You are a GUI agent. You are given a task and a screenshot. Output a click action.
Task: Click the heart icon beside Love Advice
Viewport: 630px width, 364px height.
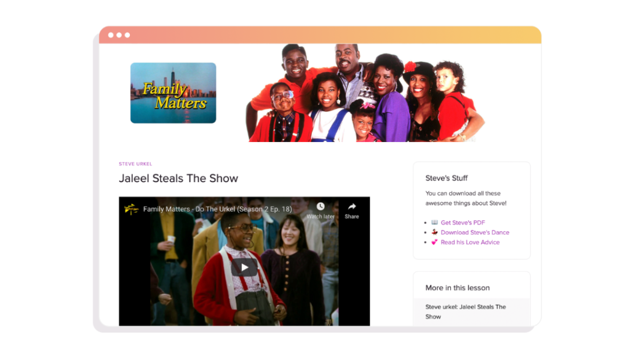(x=434, y=242)
